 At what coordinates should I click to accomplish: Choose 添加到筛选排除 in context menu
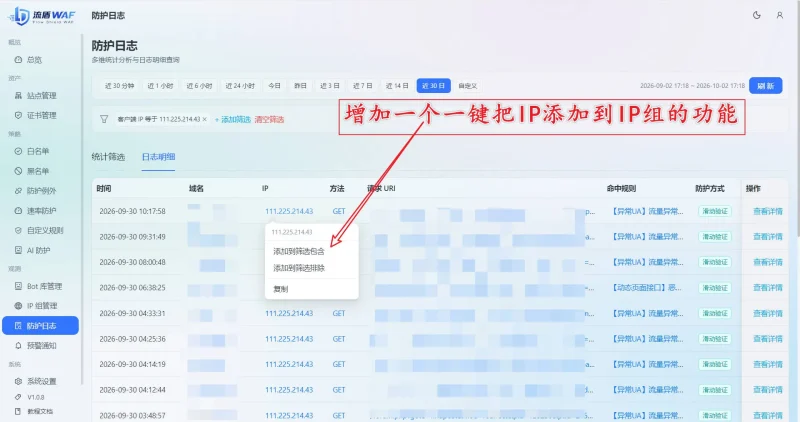click(x=299, y=268)
